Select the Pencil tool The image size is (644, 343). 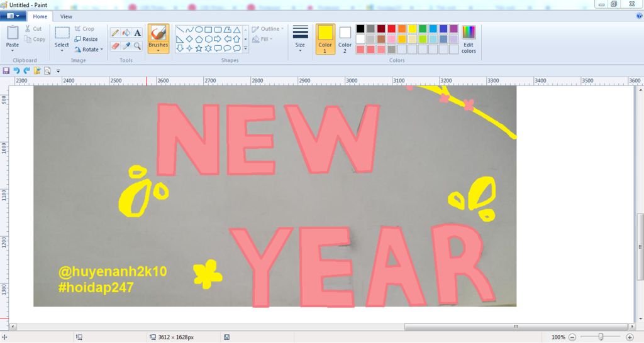point(115,33)
